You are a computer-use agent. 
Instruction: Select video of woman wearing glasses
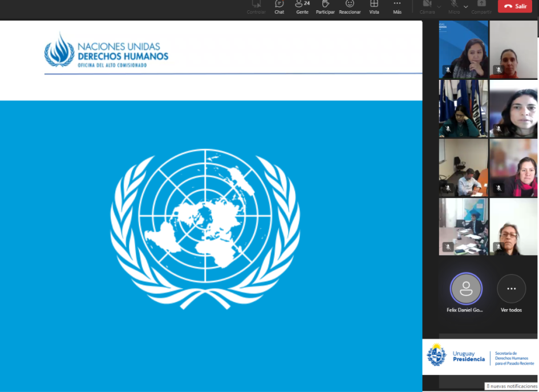[x=513, y=227]
